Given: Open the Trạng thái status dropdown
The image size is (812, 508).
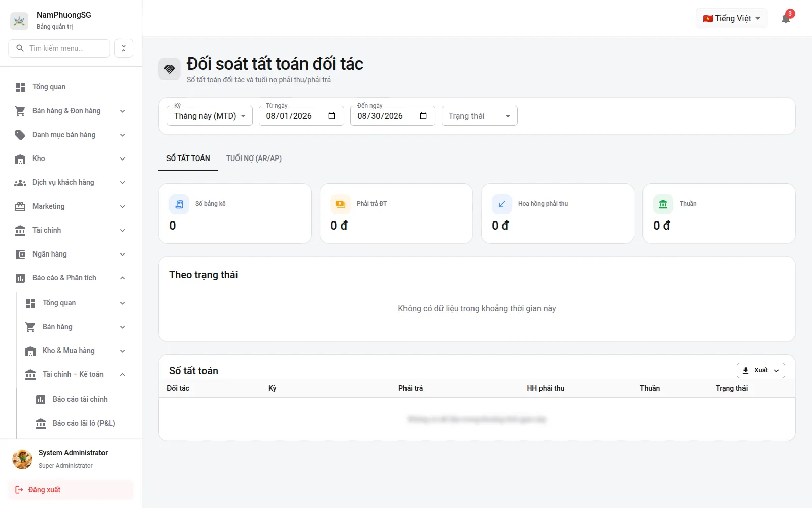Looking at the screenshot, I should (480, 116).
